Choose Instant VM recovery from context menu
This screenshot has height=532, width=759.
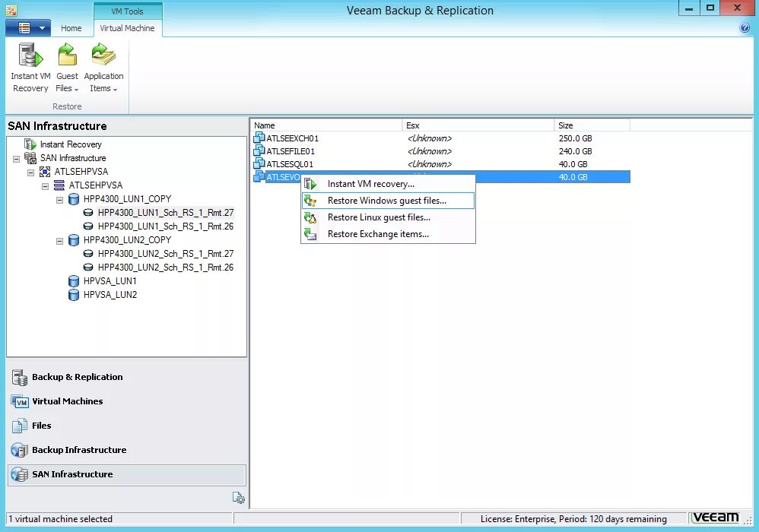point(388,184)
